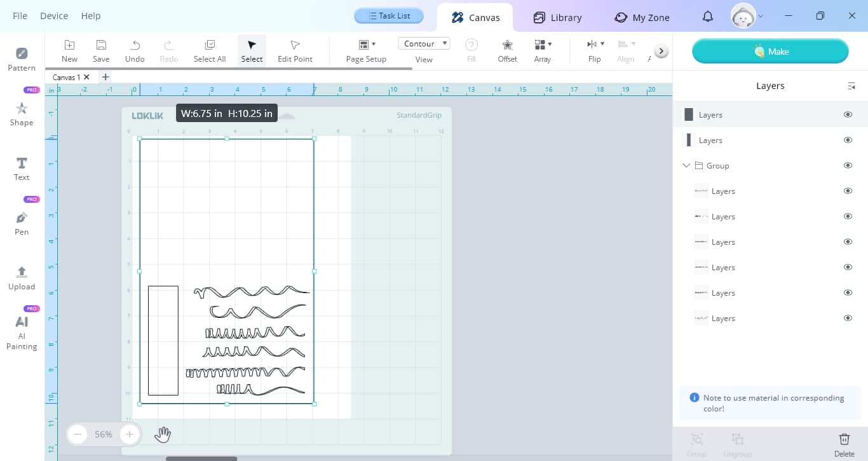This screenshot has height=461, width=868.
Task: Open the Shape tool in sidebar
Action: [22, 114]
